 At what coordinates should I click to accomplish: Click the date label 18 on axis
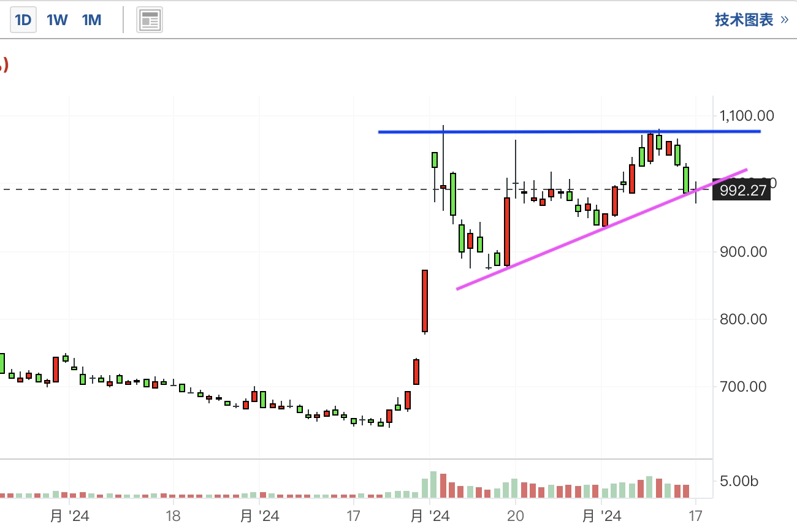(x=173, y=516)
